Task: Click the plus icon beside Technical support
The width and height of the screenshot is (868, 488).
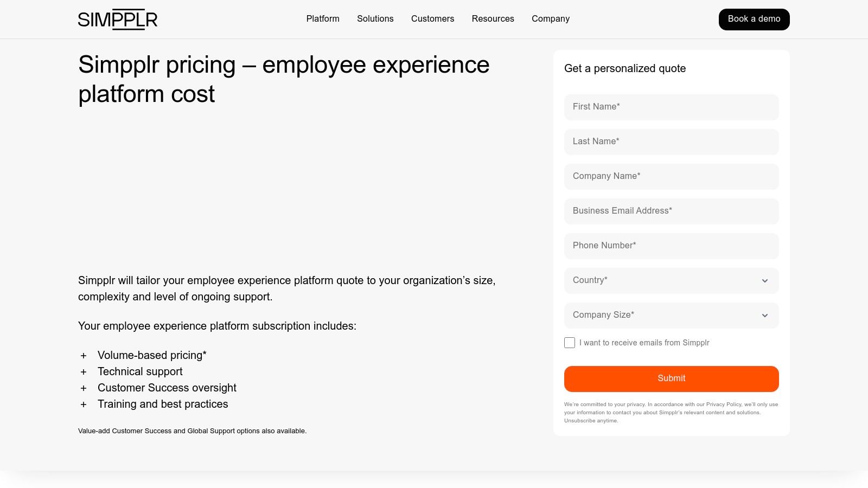Action: pos(84,372)
